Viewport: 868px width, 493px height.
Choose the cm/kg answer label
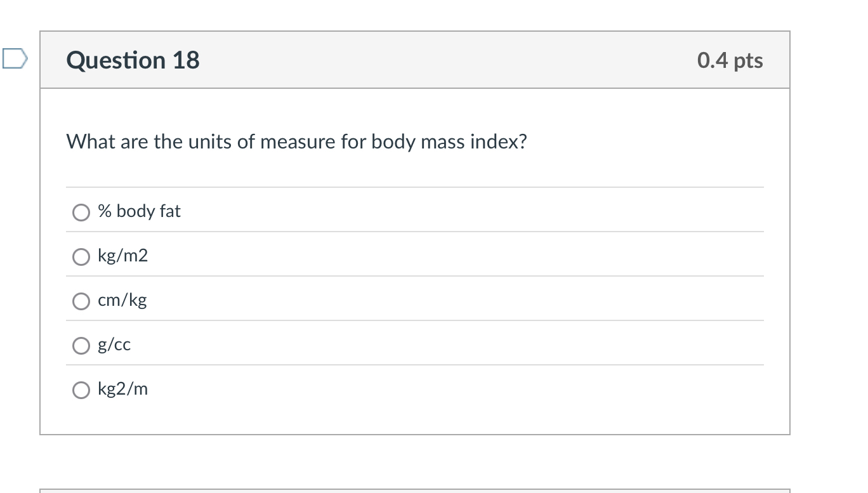click(x=122, y=300)
